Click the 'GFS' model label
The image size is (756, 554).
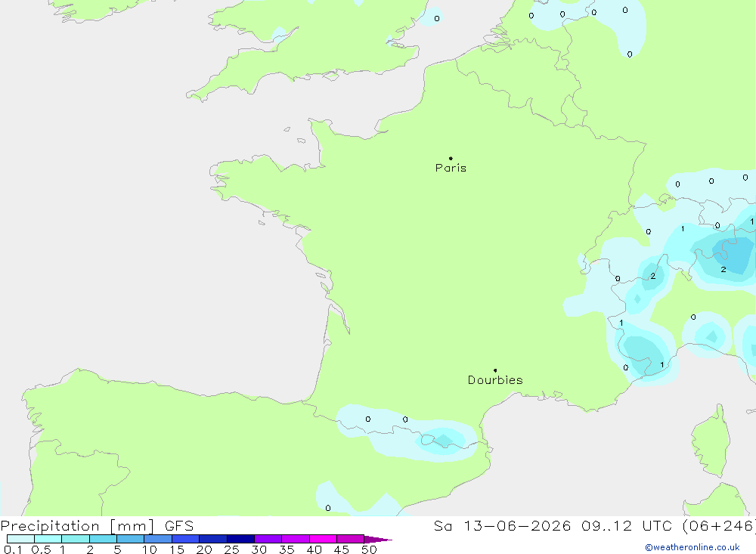[x=179, y=525]
